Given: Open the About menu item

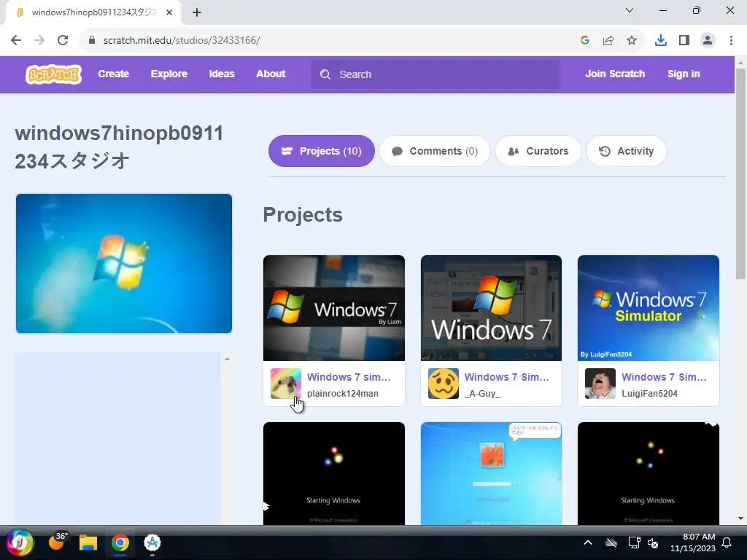Looking at the screenshot, I should [x=271, y=74].
